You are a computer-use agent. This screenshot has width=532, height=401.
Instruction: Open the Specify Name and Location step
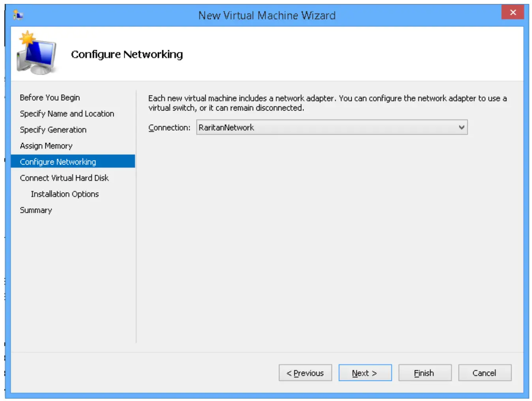(x=67, y=114)
